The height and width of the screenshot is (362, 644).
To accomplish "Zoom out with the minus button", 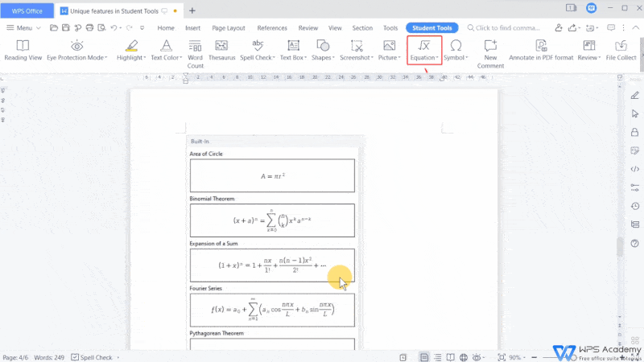I will (x=535, y=357).
